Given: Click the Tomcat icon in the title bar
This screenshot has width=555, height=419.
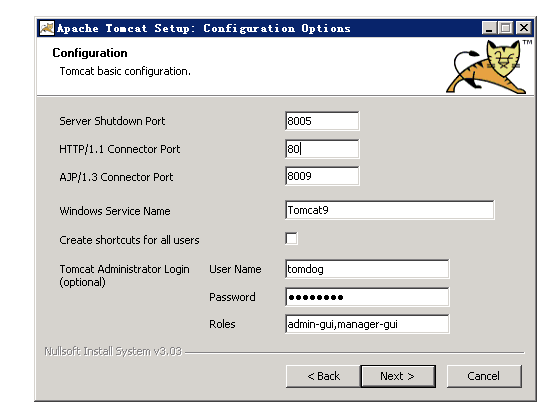Looking at the screenshot, I should [x=47, y=28].
